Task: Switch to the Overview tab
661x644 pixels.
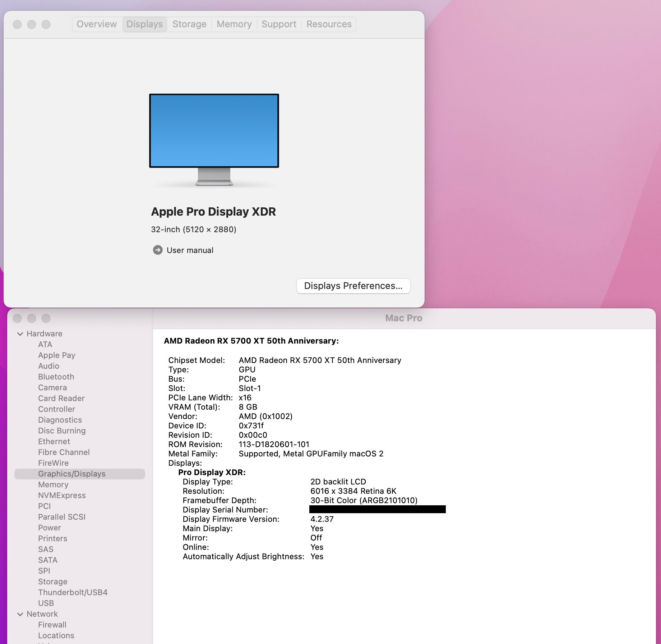Action: click(x=97, y=24)
